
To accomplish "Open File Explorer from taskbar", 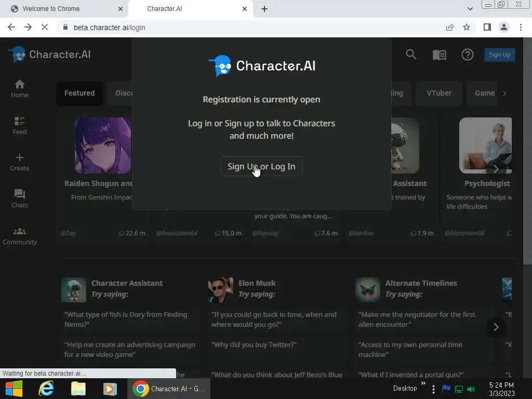I will (78, 389).
